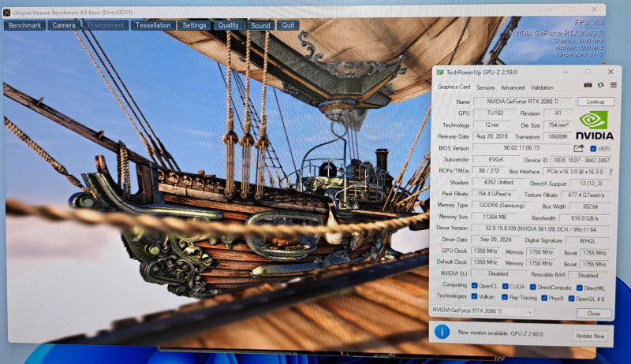Click the Memory Size value 11264 MB
Screen dimensions: 631x364
pyautogui.click(x=495, y=217)
